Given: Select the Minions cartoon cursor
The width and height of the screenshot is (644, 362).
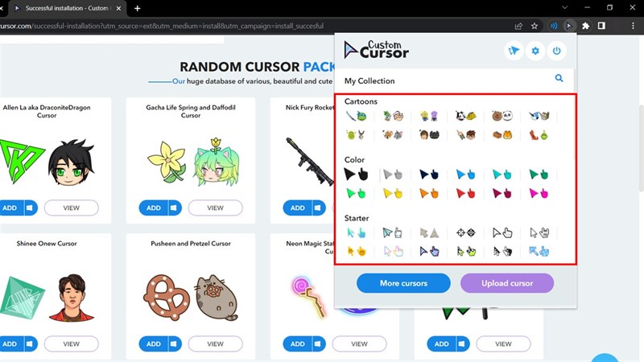Looking at the screenshot, I should (x=429, y=116).
